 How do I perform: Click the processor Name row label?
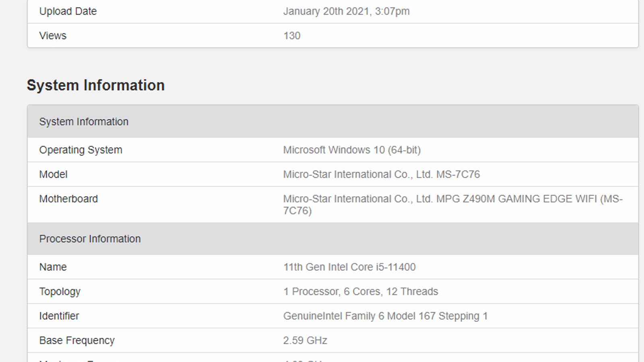(x=53, y=267)
